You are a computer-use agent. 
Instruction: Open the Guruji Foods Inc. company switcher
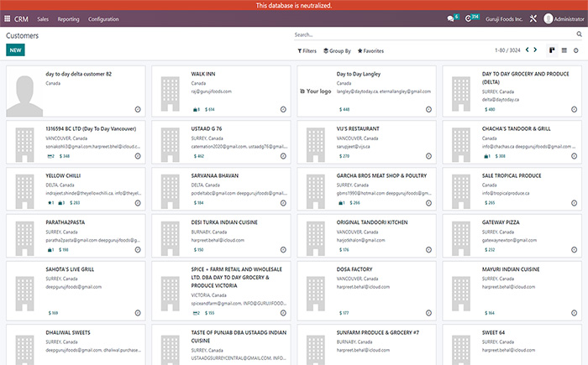(x=504, y=19)
